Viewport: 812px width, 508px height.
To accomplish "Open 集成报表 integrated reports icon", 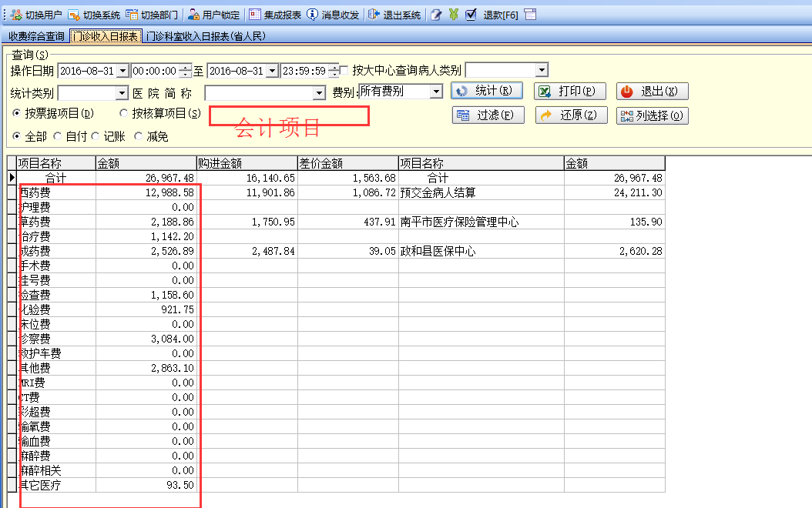I will (x=255, y=15).
